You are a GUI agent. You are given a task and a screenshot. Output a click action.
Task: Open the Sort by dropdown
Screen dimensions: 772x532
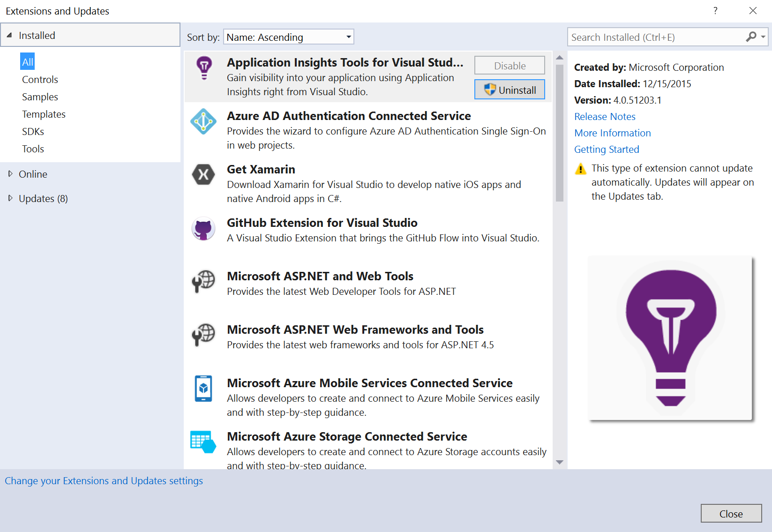click(x=289, y=37)
